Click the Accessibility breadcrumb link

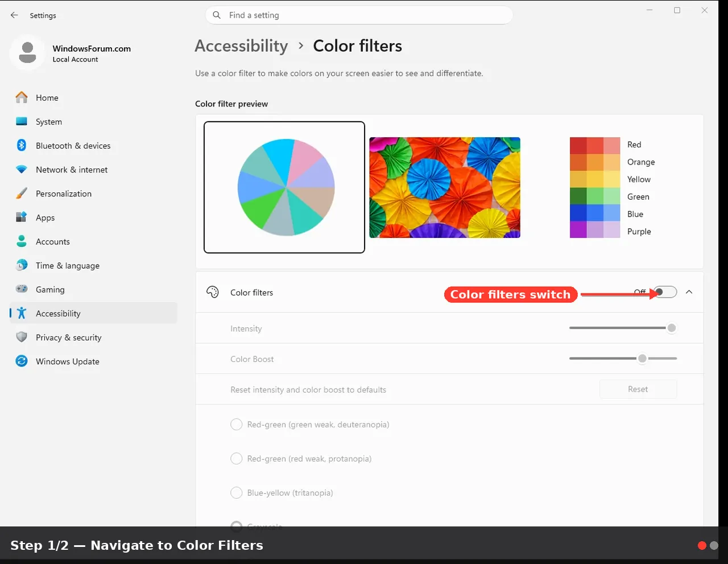241,46
